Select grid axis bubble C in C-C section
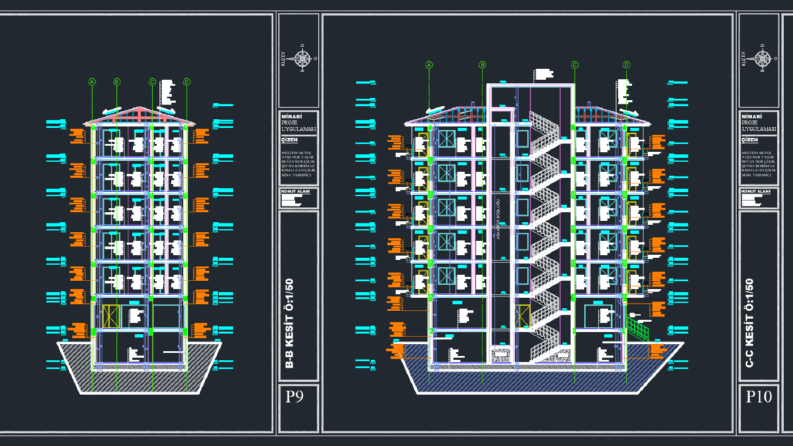The width and height of the screenshot is (793, 446). (x=575, y=65)
